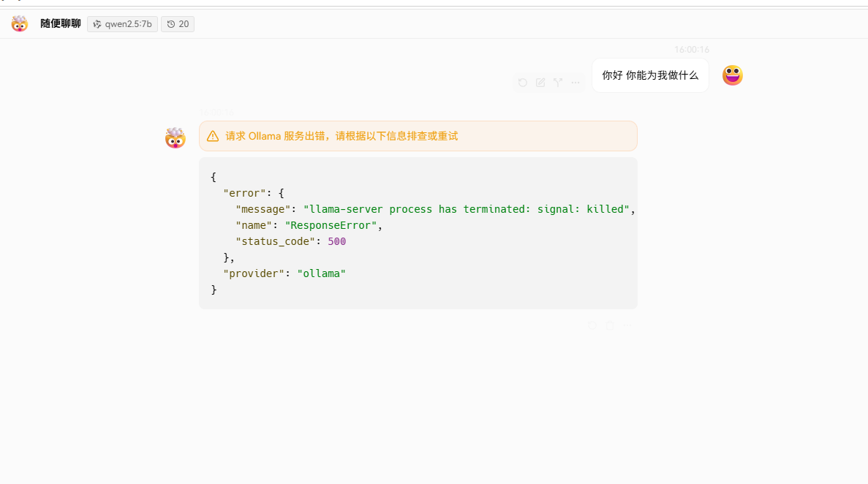Screen dimensions: 868x484
Task: Click the "ollama" provider value
Action: tap(321, 273)
